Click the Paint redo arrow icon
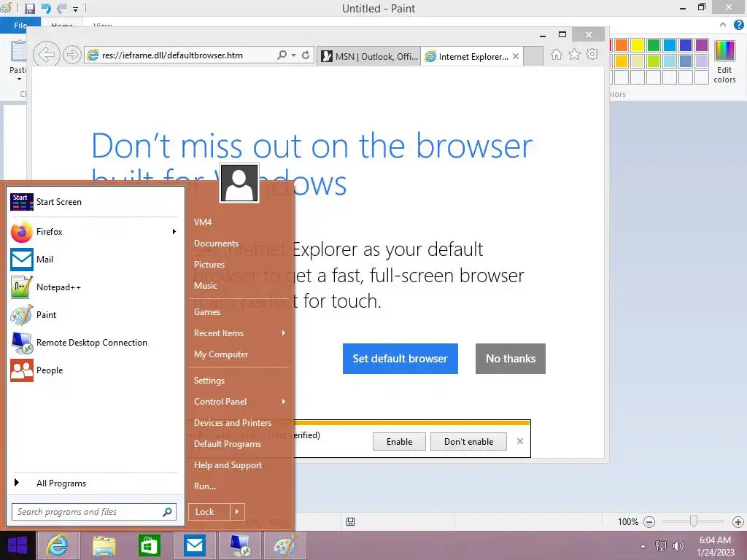Screen dimensions: 747x560 pyautogui.click(x=61, y=9)
